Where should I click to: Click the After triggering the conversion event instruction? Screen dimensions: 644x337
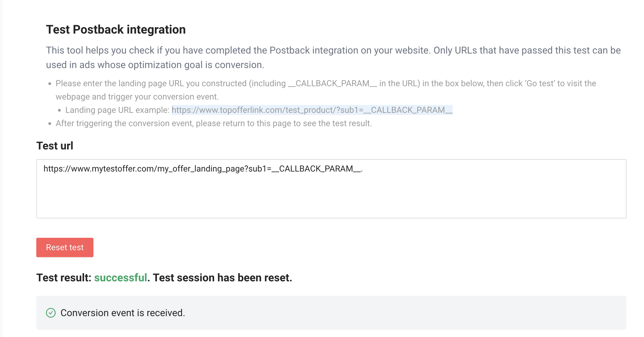(x=214, y=123)
